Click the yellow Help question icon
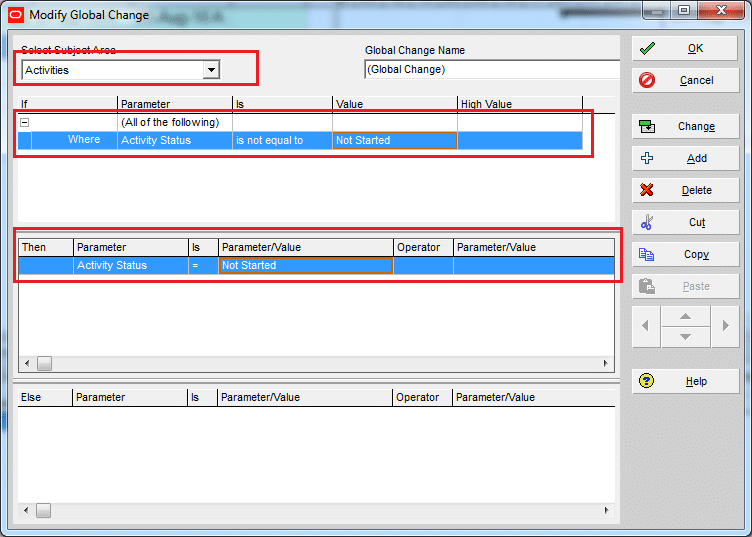Screen dimensions: 752x537 click(646, 381)
